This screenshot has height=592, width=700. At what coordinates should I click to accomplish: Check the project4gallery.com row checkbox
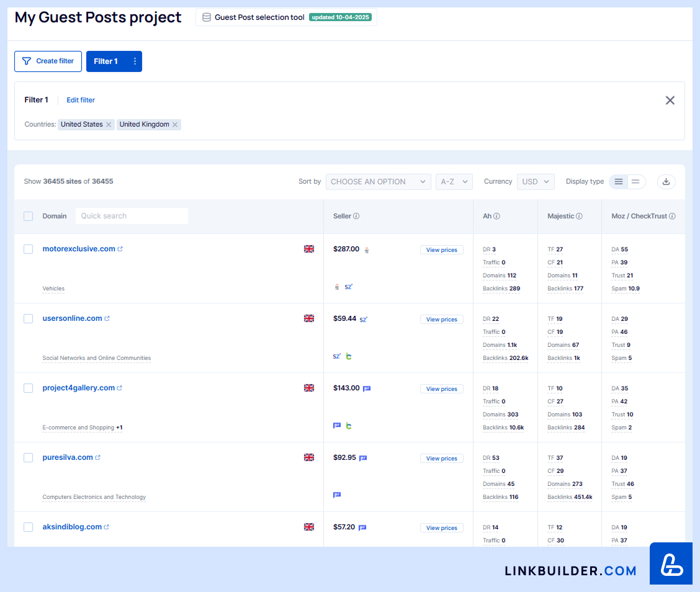(28, 388)
